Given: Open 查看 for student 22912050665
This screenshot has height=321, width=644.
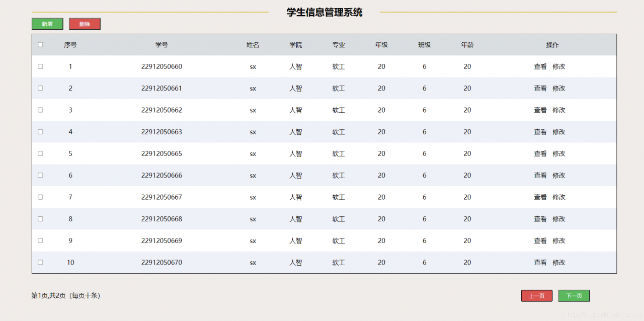Looking at the screenshot, I should [x=540, y=153].
